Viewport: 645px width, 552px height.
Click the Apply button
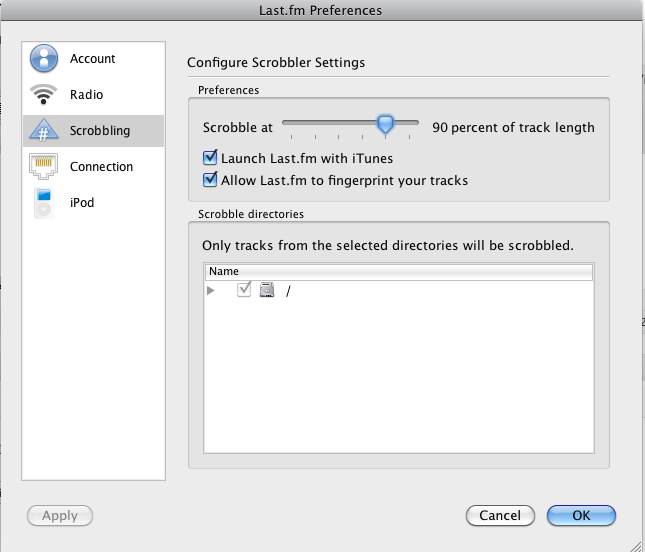point(60,515)
